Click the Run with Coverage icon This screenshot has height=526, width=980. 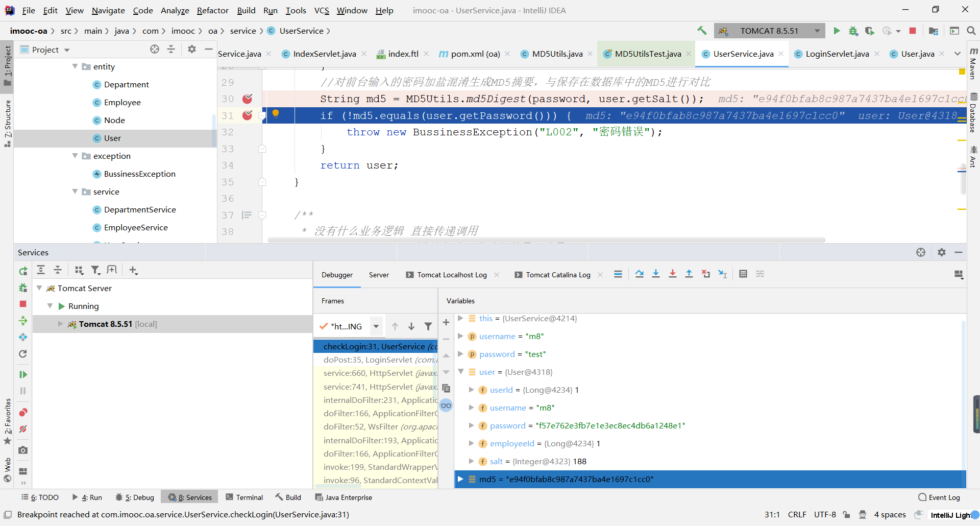(870, 31)
